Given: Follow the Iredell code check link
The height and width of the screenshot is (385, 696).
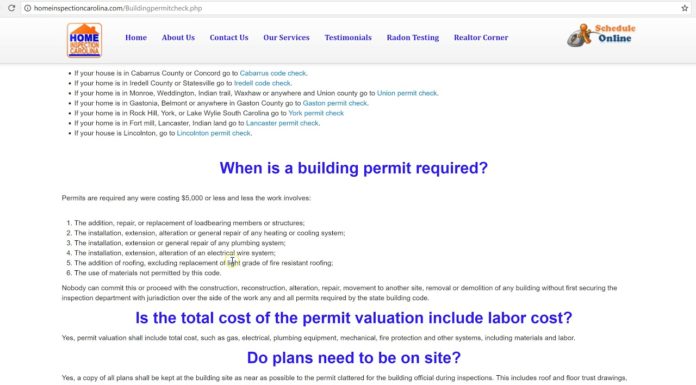Looking at the screenshot, I should click(262, 83).
